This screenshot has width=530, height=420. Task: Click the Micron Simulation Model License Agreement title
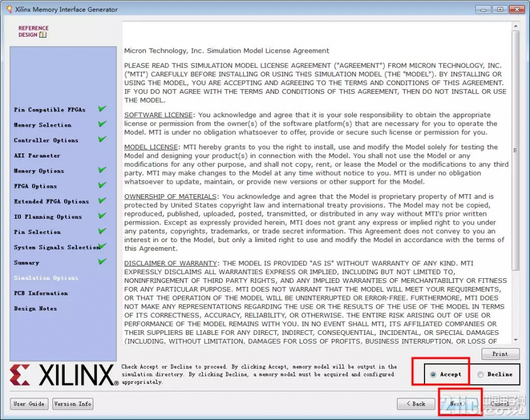[226, 51]
